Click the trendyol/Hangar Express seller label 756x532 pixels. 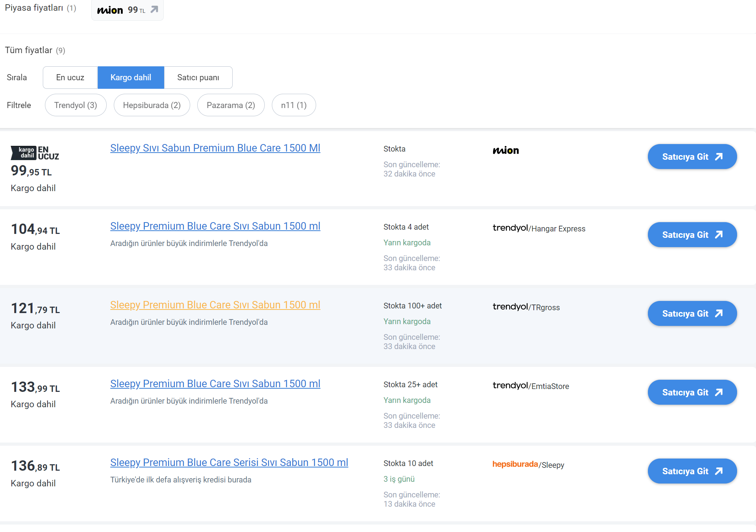pyautogui.click(x=539, y=228)
